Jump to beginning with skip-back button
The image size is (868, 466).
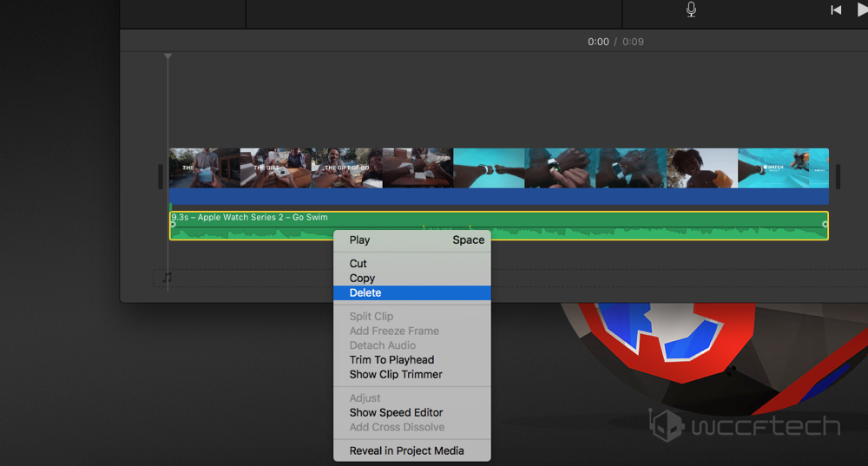coord(836,10)
